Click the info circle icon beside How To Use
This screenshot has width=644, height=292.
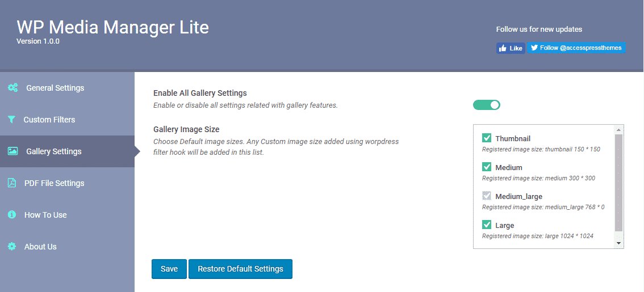(12, 214)
